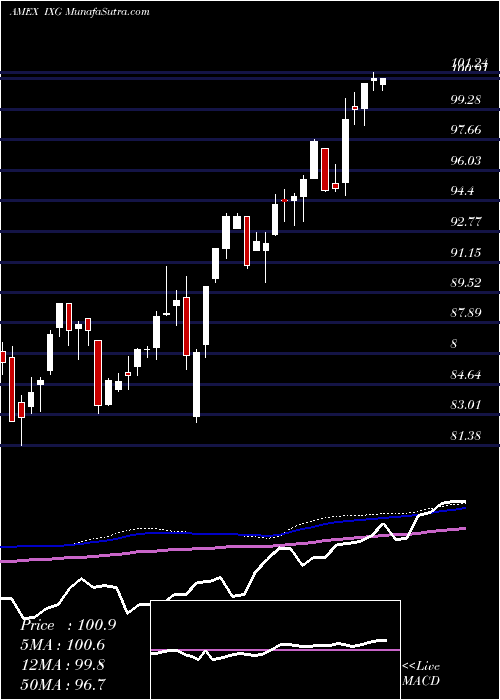Select the 84.64 price axis label
Screen dimensions: 500x700
pyautogui.click(x=466, y=375)
